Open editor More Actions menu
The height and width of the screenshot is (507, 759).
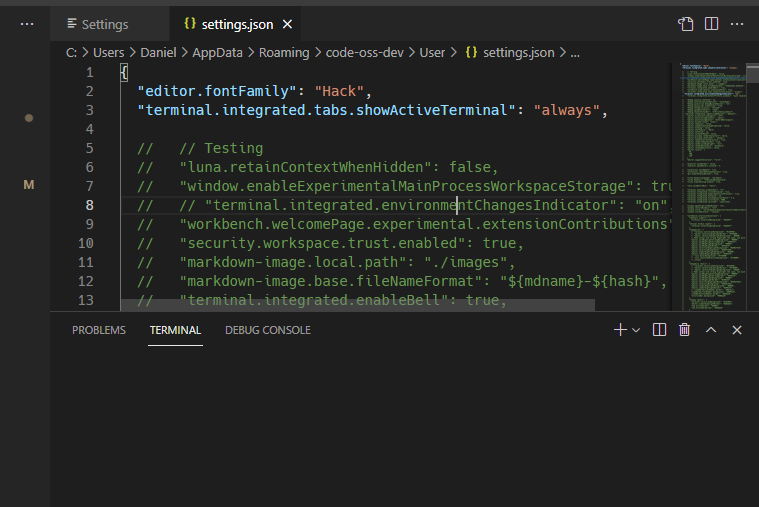click(737, 24)
